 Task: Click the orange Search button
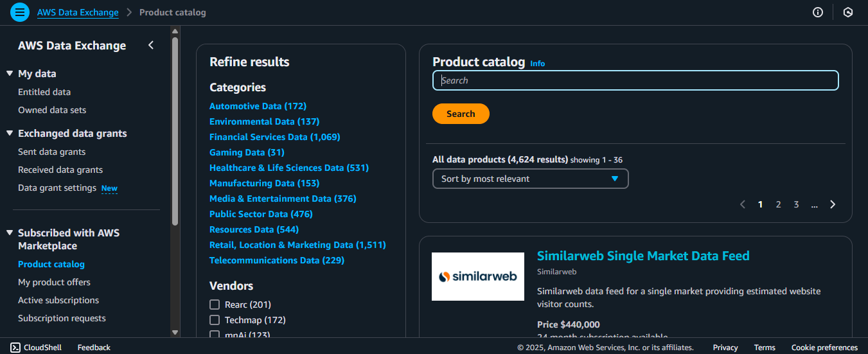461,114
